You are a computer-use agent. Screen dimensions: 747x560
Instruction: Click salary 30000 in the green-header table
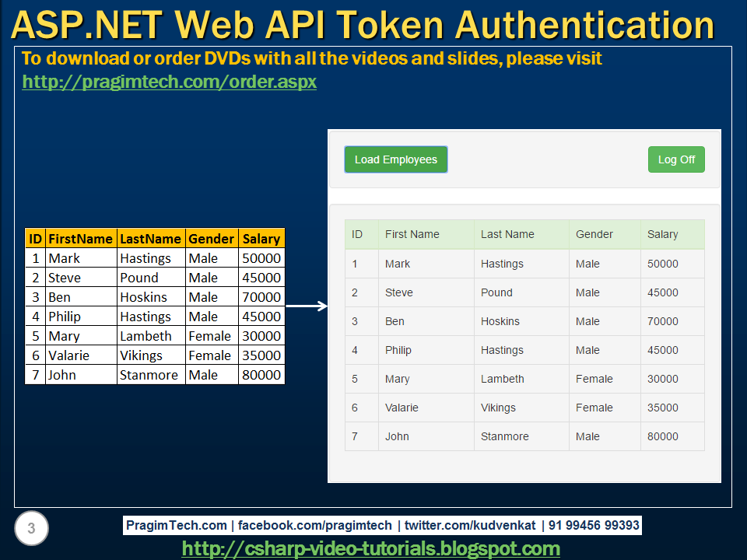tap(663, 379)
